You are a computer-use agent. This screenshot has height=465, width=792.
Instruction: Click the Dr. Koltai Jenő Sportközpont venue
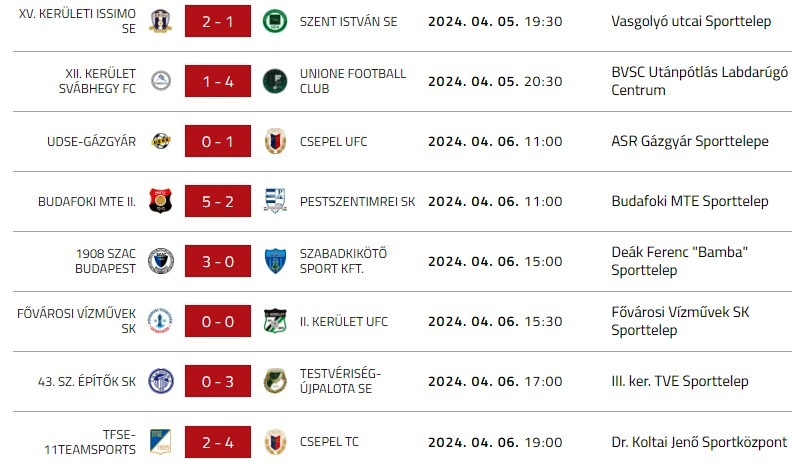coord(699,441)
